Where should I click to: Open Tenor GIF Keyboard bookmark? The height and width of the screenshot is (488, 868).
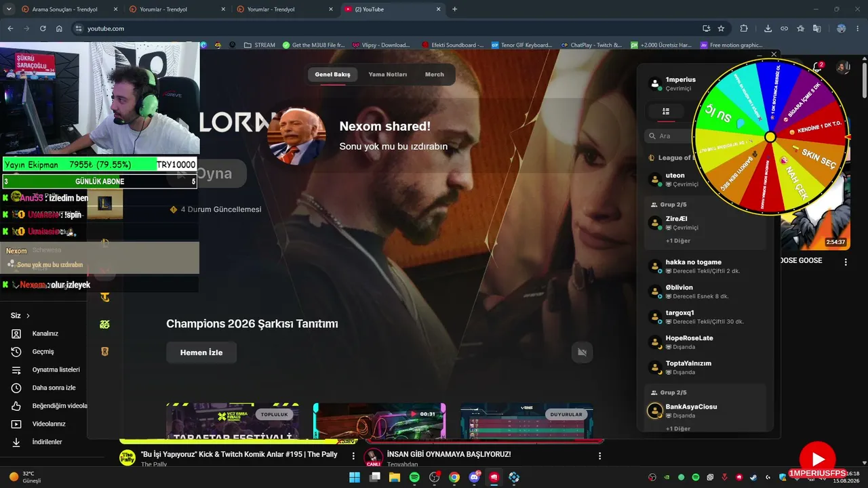click(x=521, y=45)
